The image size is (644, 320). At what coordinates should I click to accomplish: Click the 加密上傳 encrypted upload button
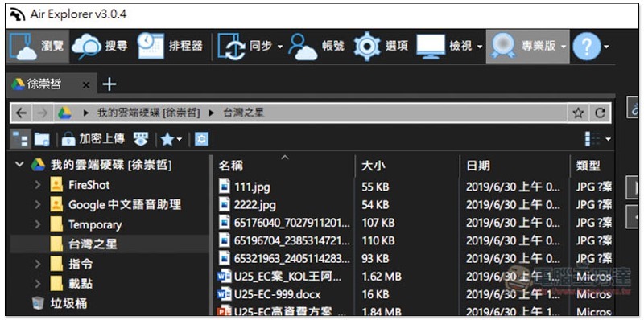tap(93, 139)
